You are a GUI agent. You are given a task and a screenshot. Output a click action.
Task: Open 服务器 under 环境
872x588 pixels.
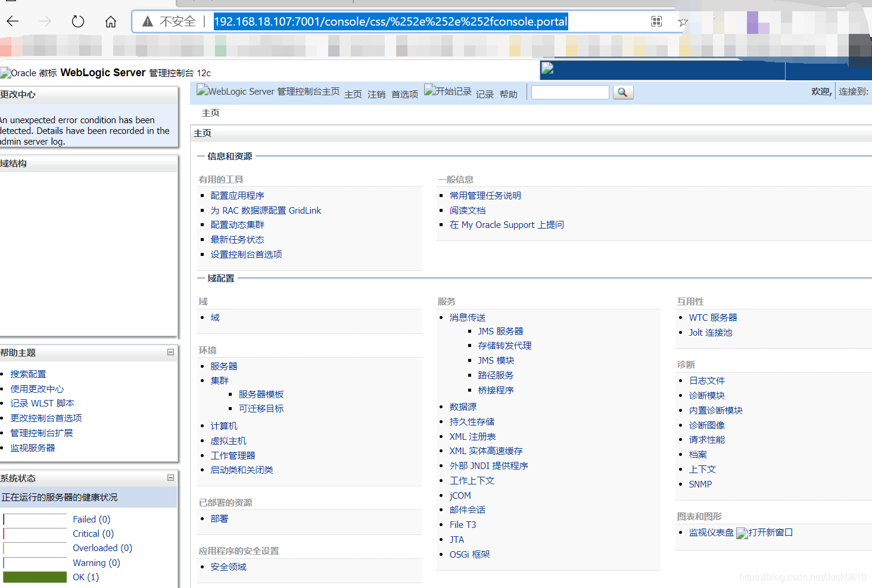224,366
